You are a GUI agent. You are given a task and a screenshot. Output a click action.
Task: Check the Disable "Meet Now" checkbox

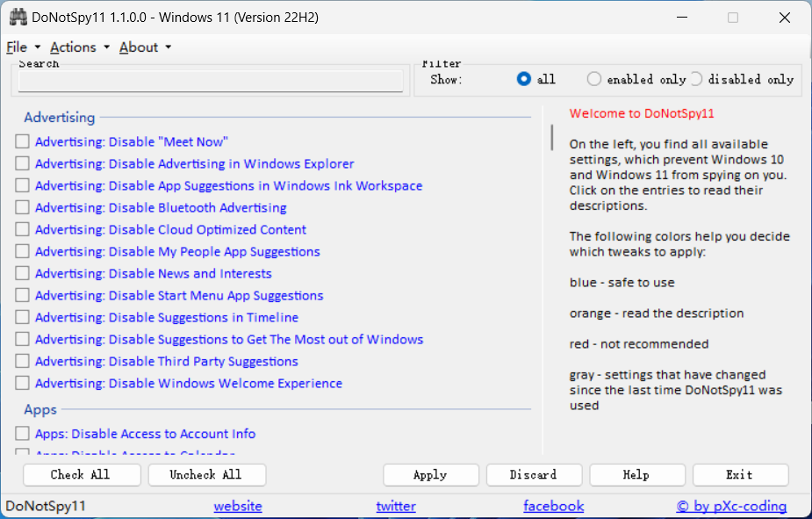point(22,141)
